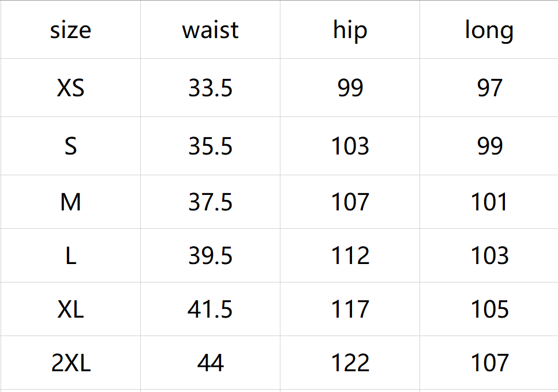Click hip value 122
The image size is (558, 392).
click(x=350, y=363)
